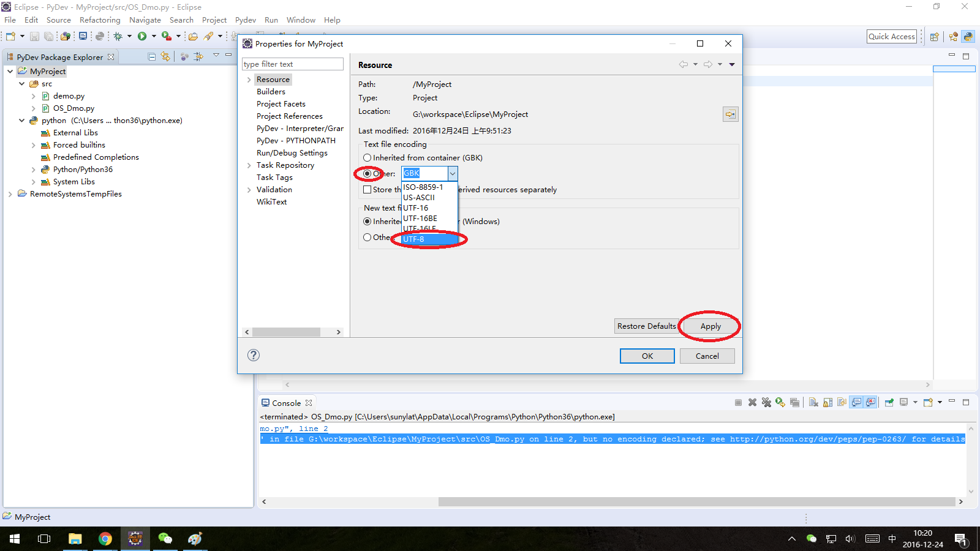Viewport: 980px width, 551px height.
Task: Toggle Link with Editor in Package Explorer
Action: click(x=165, y=56)
